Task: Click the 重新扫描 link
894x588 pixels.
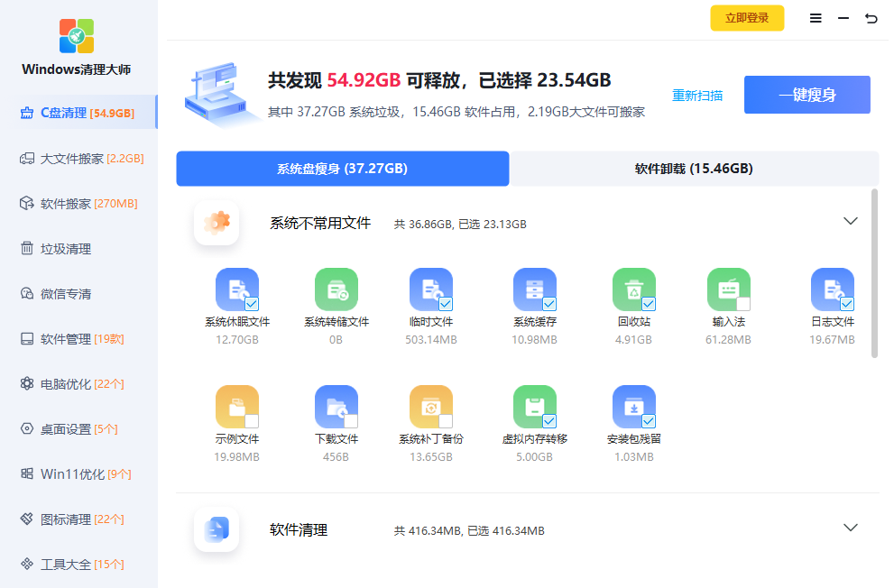Action: [x=697, y=95]
